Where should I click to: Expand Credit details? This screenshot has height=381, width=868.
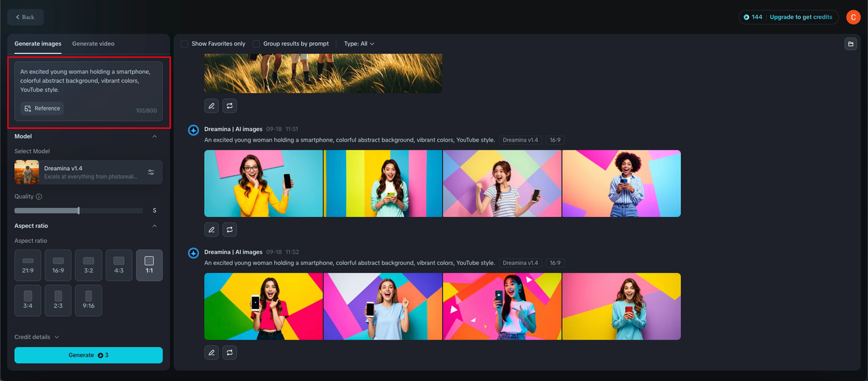click(37, 337)
